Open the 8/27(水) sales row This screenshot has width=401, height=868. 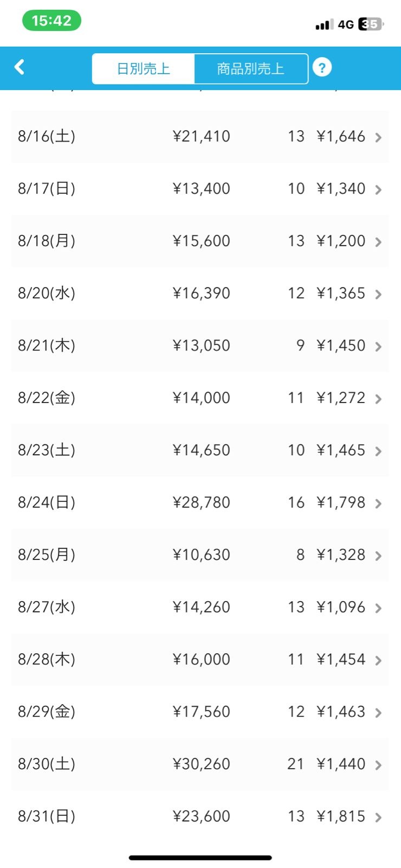[x=200, y=607]
